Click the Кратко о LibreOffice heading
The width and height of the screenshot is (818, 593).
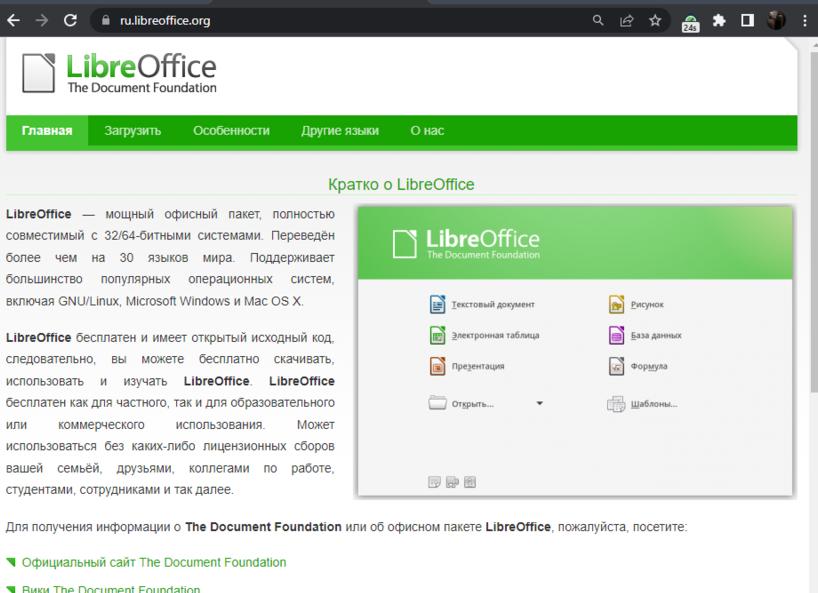pos(401,184)
